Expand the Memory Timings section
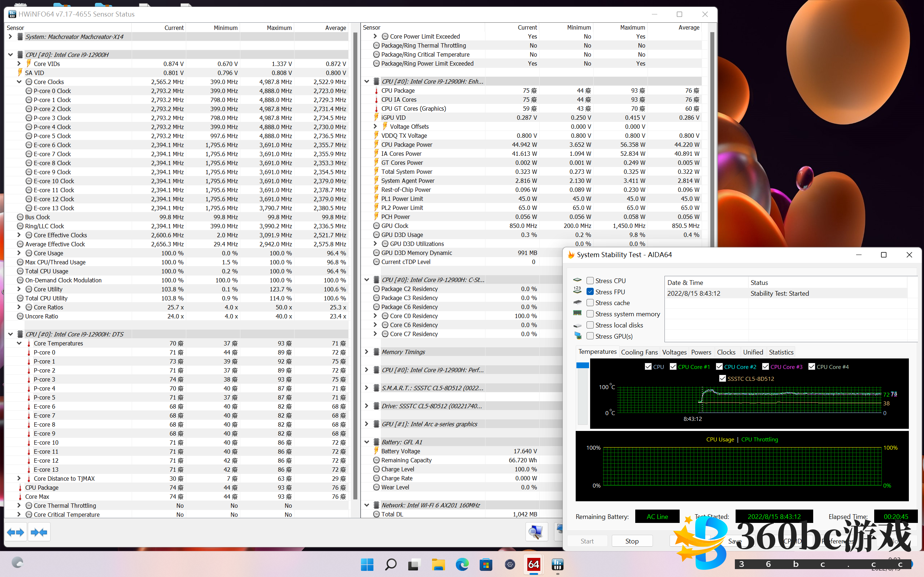This screenshot has height=577, width=924. 367,352
